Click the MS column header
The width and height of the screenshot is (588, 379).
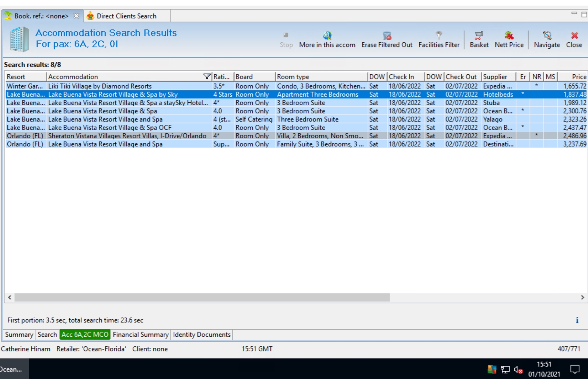click(x=550, y=77)
